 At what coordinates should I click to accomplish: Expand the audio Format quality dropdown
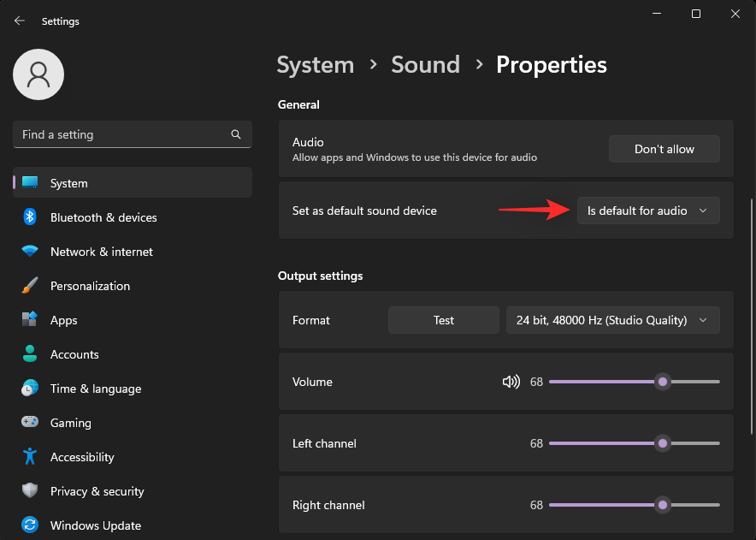612,320
